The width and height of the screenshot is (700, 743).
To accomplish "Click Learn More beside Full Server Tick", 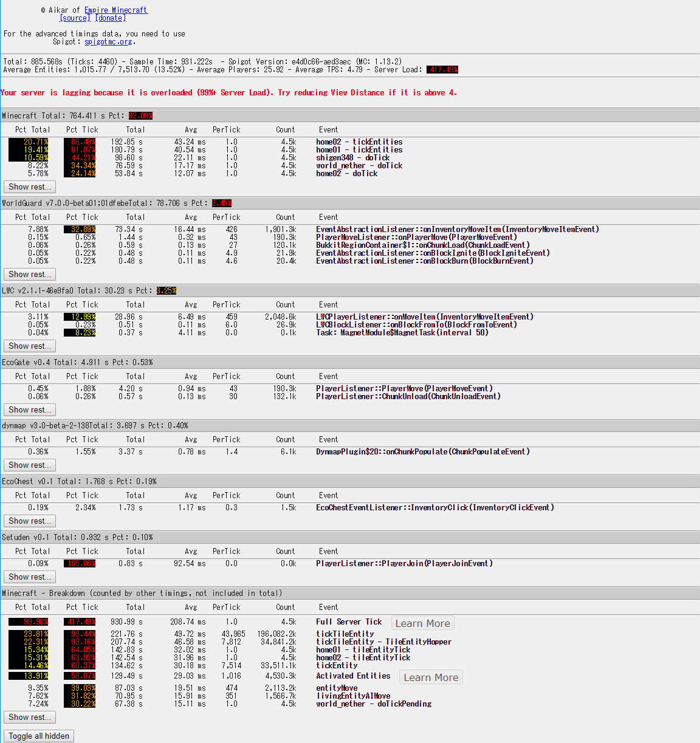I will (x=422, y=623).
